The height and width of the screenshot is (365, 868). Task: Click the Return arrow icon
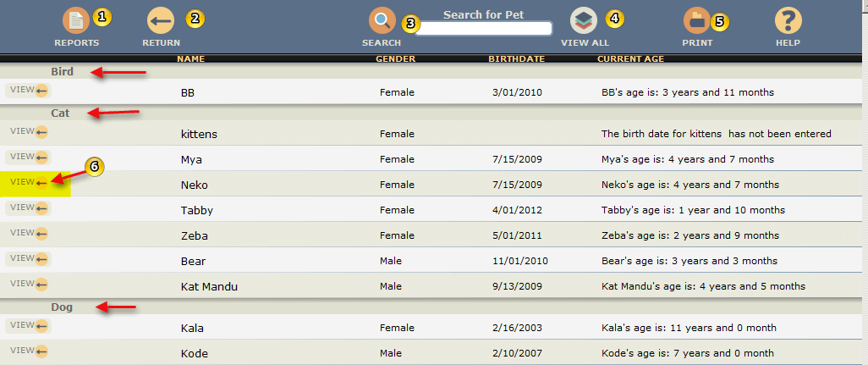click(160, 20)
